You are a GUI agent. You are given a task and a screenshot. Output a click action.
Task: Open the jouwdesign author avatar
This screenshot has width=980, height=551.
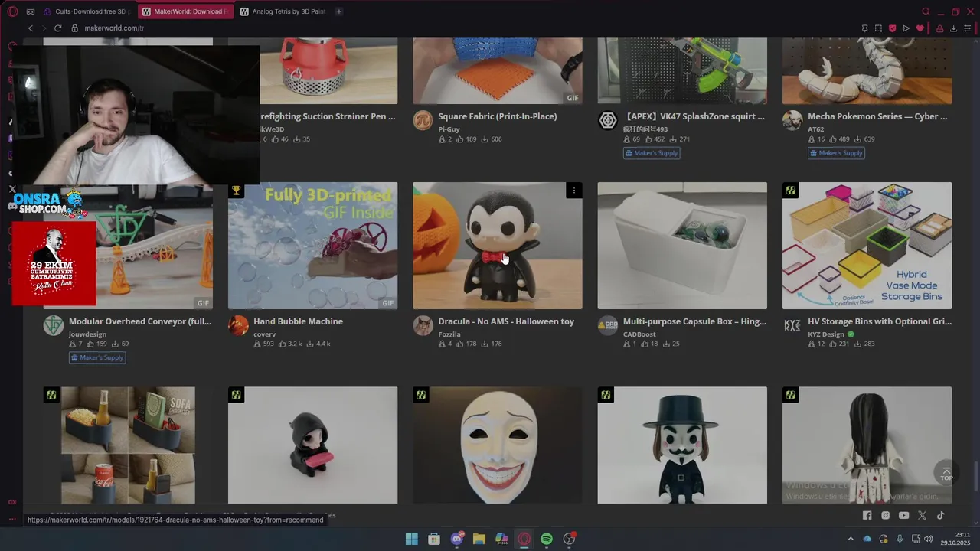tap(53, 325)
